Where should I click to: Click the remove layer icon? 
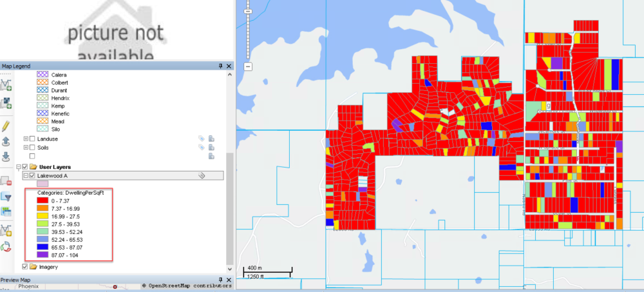tap(6, 180)
